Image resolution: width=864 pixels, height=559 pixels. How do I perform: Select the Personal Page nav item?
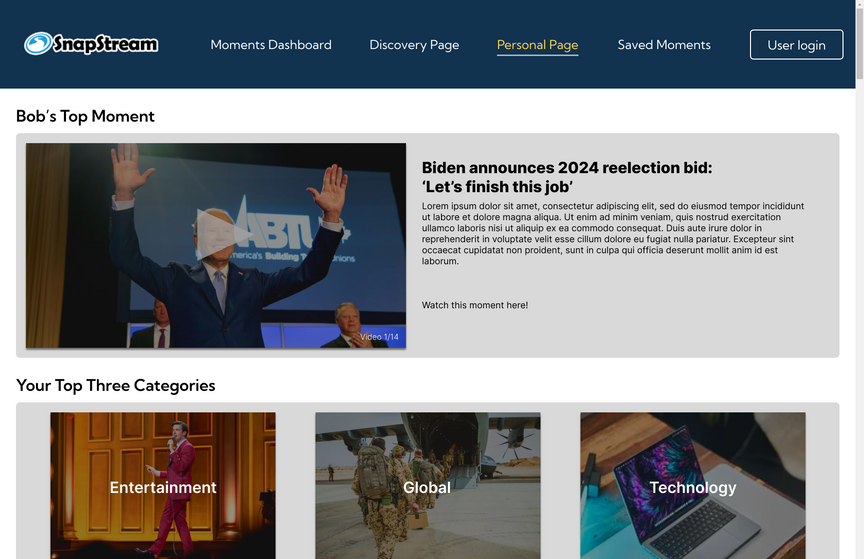537,45
